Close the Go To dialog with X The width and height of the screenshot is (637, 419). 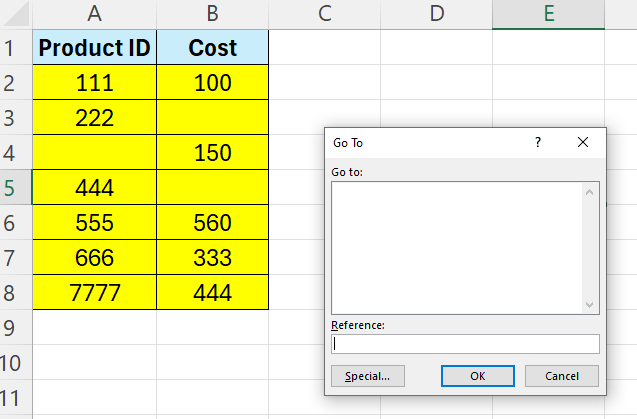pyautogui.click(x=584, y=143)
